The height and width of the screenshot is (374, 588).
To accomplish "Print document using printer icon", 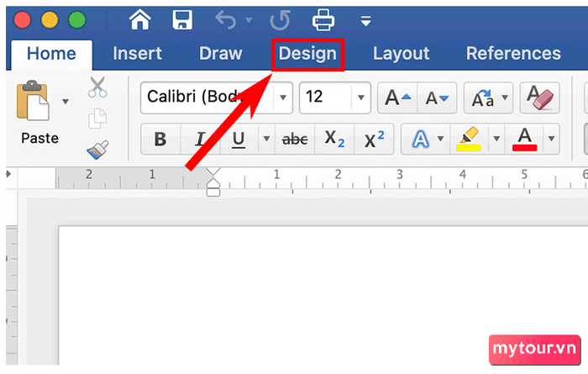I will (x=323, y=20).
